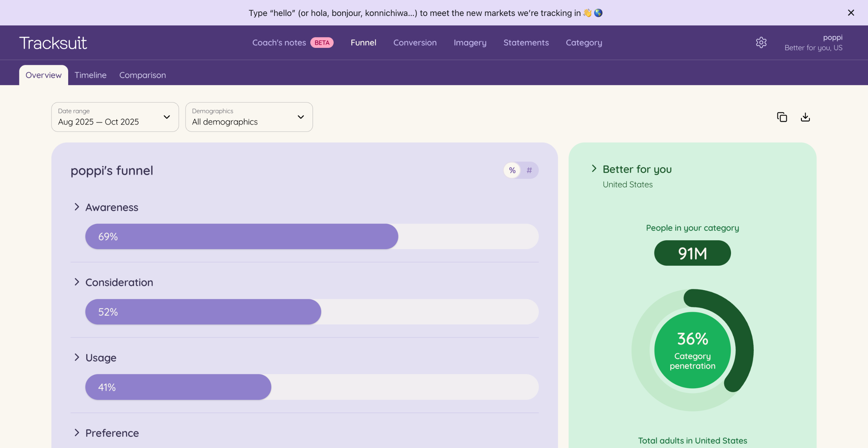Open the Date range dropdown
The image size is (868, 448).
[x=115, y=117]
